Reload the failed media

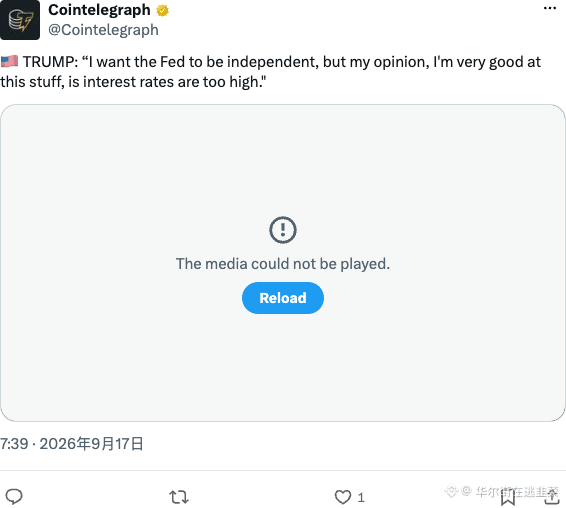click(x=283, y=298)
